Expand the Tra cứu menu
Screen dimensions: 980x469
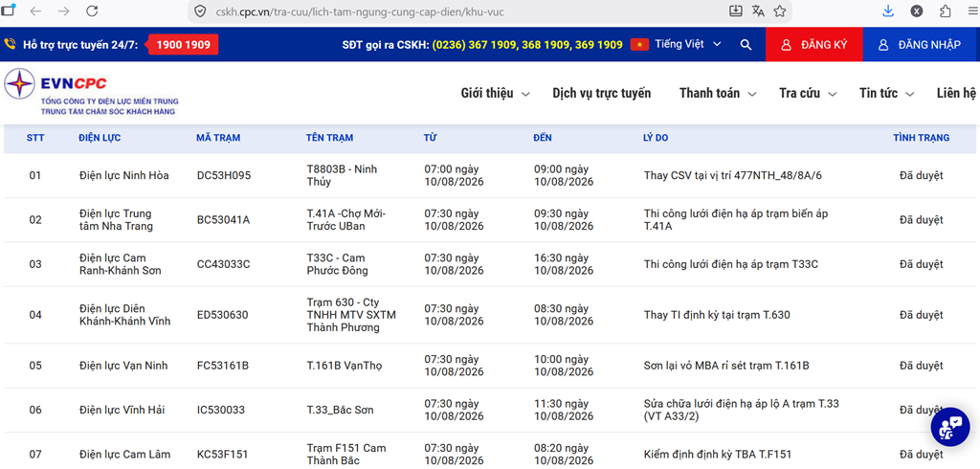808,93
